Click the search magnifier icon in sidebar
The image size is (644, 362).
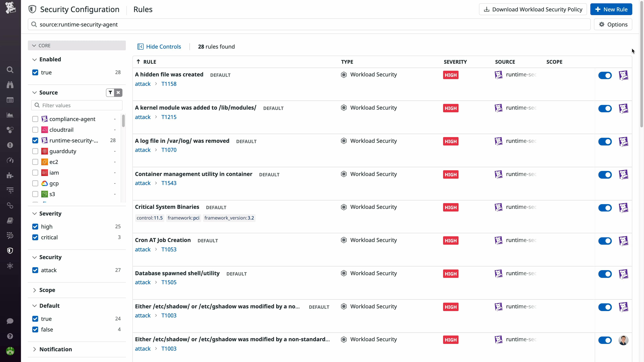(10, 70)
